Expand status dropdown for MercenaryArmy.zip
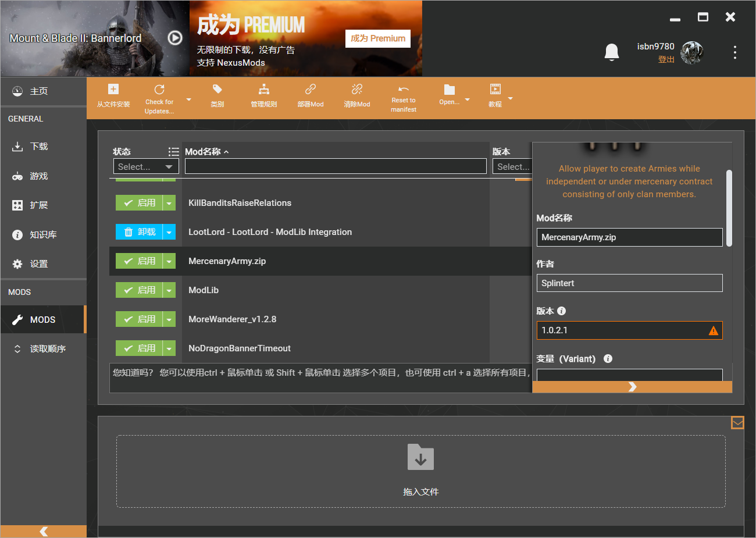 tap(169, 261)
